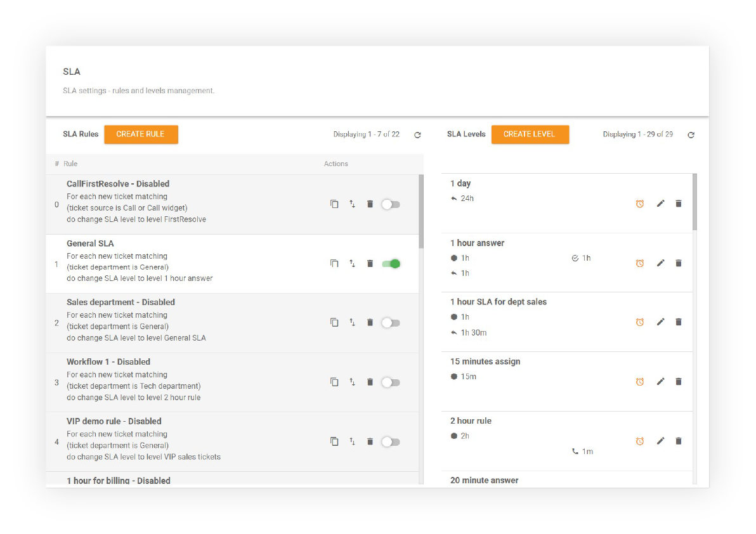756x534 pixels.
Task: Disable the General SLA rule
Action: coord(391,263)
